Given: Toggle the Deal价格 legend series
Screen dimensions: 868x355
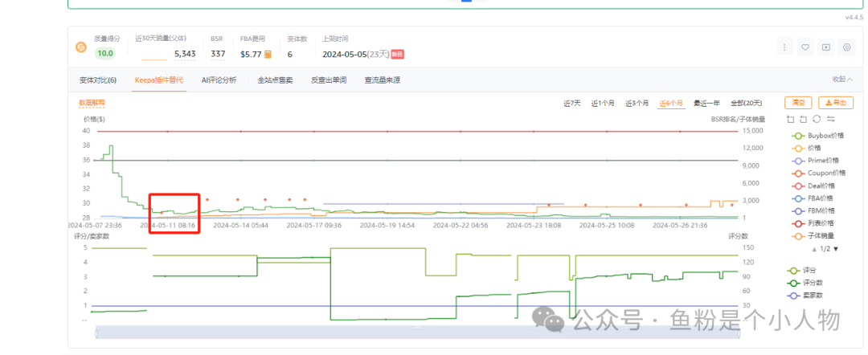Looking at the screenshot, I should pos(812,186).
